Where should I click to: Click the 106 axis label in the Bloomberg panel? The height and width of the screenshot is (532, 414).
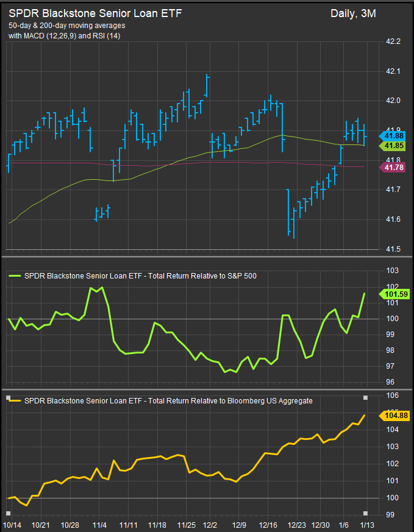[393, 396]
